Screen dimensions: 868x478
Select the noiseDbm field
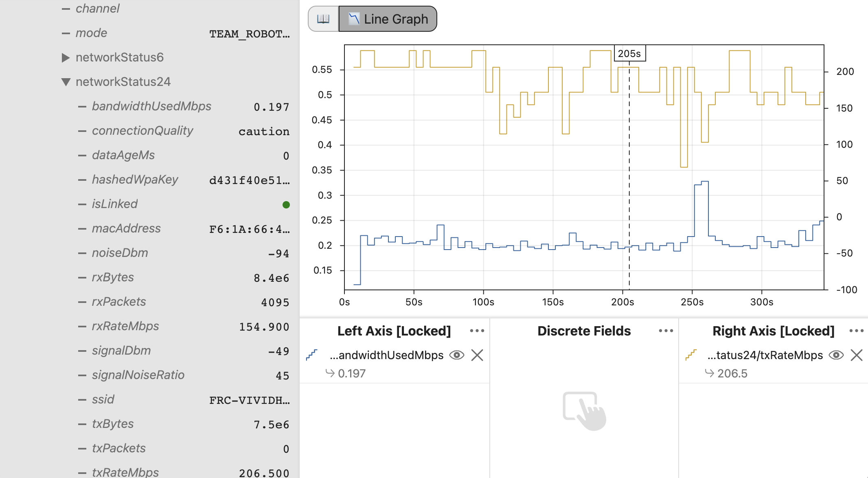coord(120,253)
